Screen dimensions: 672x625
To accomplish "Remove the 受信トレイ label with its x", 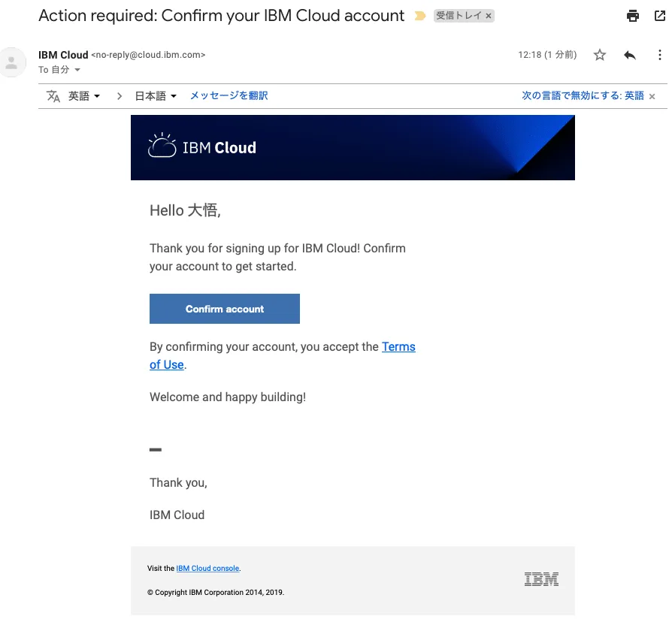I will (x=488, y=16).
